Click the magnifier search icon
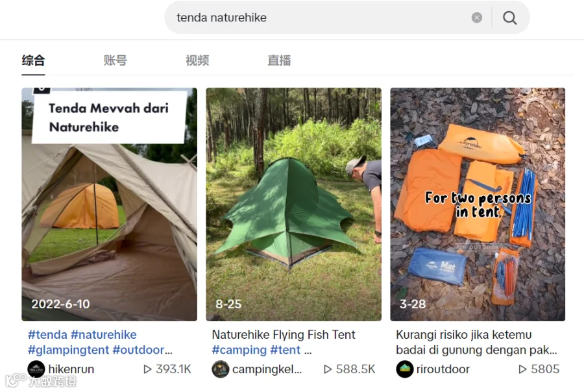This screenshot has height=392, width=584. click(x=509, y=18)
